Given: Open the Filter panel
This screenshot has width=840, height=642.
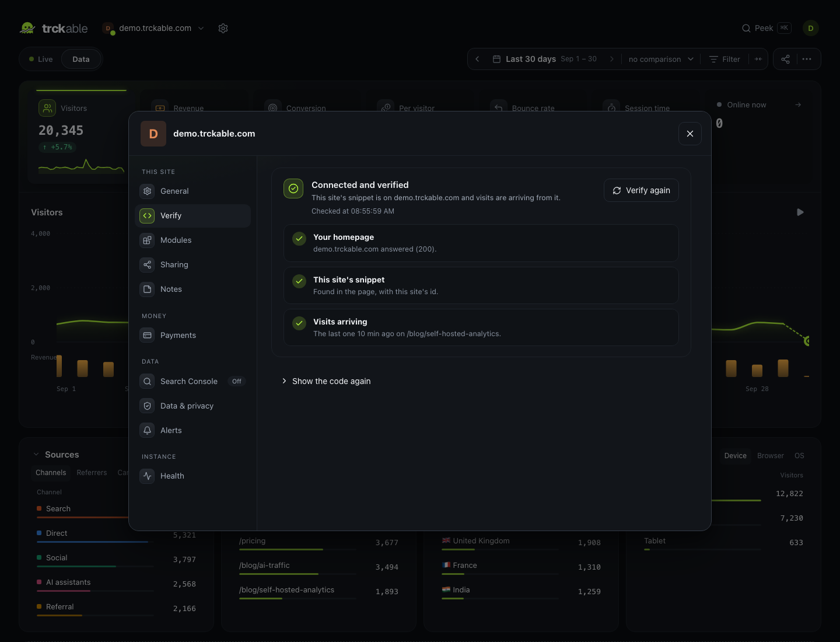Looking at the screenshot, I should pos(724,59).
